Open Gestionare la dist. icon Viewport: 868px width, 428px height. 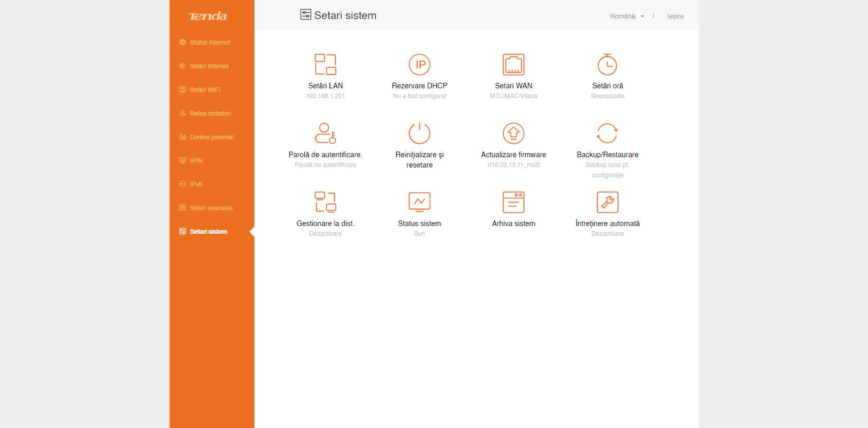(x=325, y=202)
